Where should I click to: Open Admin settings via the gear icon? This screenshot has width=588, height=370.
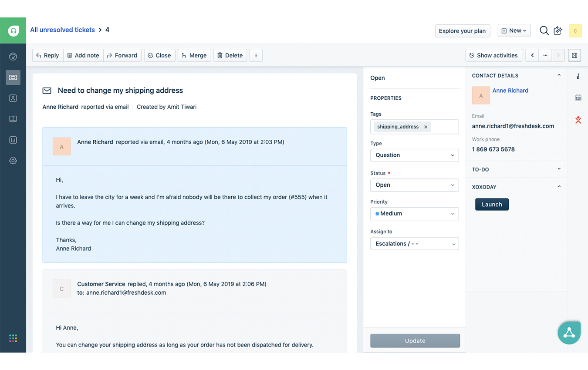13,161
